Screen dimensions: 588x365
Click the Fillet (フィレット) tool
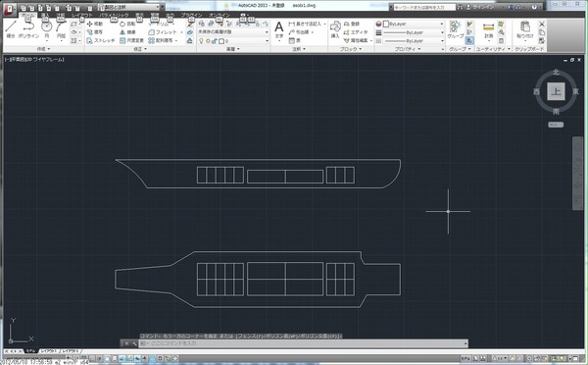click(163, 32)
